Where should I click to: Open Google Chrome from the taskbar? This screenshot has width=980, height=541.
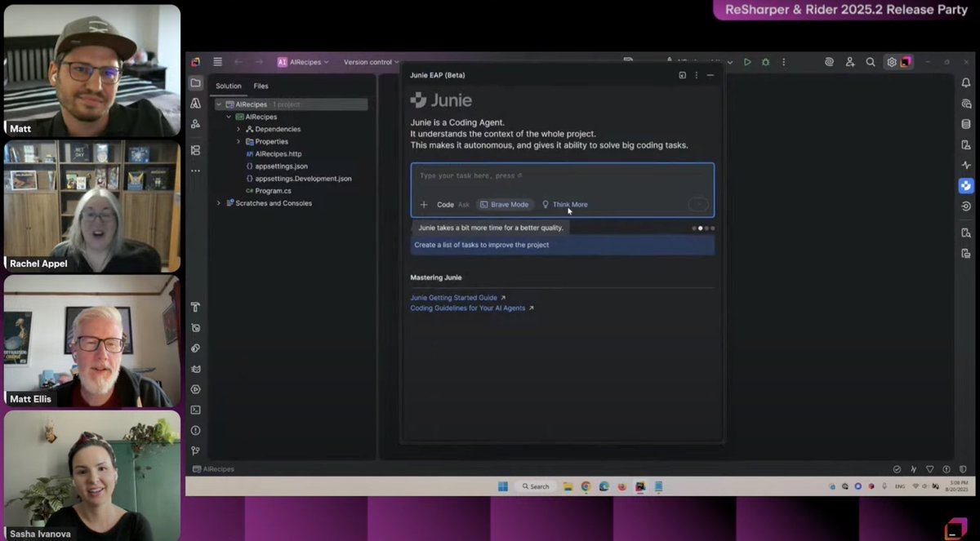pyautogui.click(x=586, y=486)
